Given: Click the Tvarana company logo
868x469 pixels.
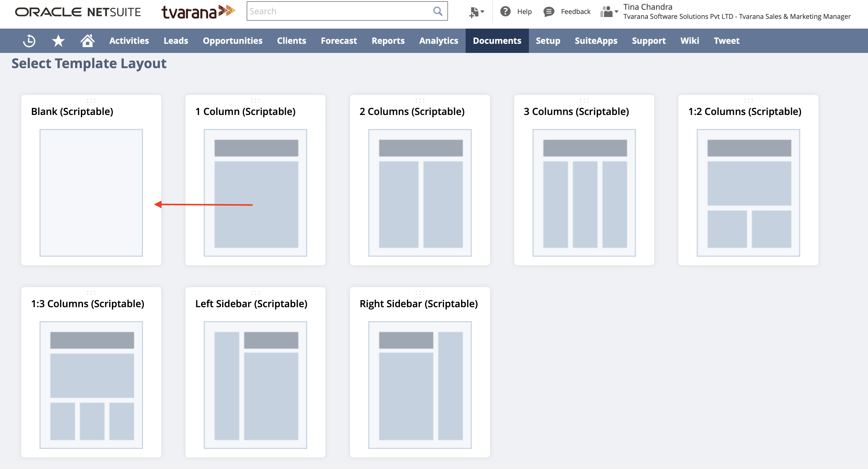Looking at the screenshot, I should pos(198,12).
